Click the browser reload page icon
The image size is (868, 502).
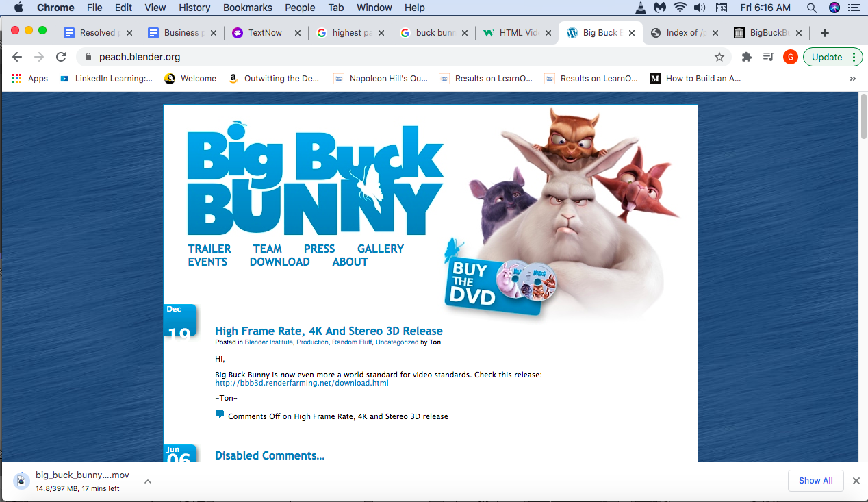61,57
